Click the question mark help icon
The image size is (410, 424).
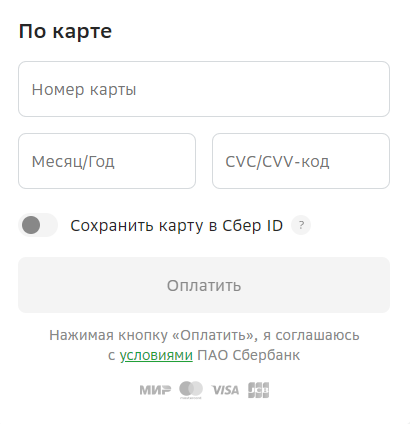[301, 225]
